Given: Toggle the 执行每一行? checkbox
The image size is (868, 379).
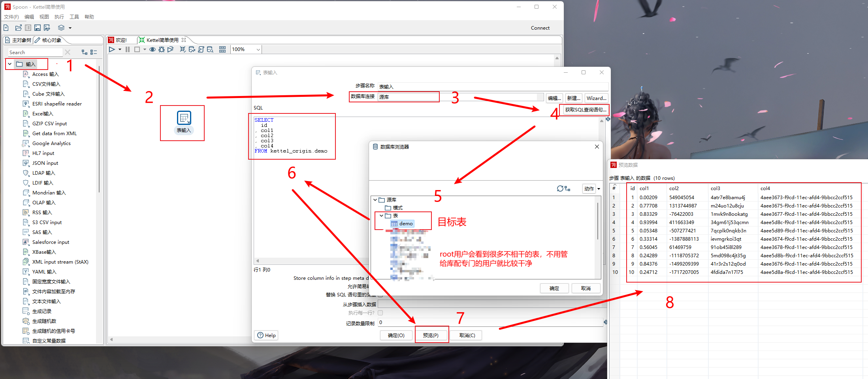Looking at the screenshot, I should click(380, 313).
